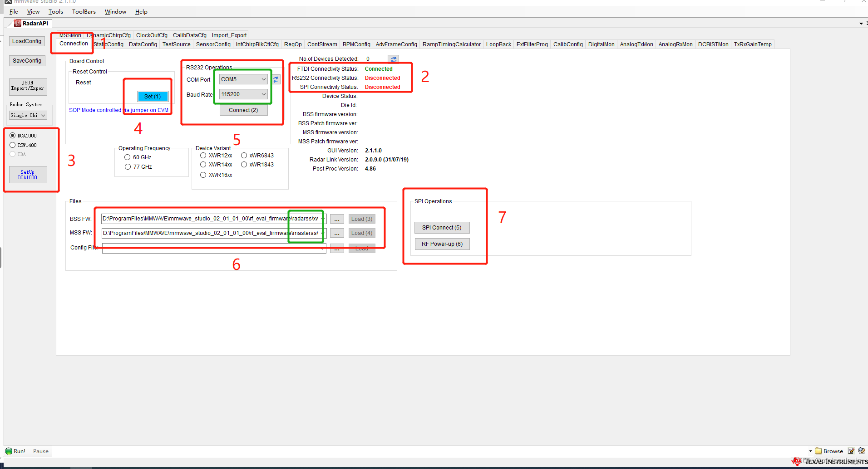Switch to the Connection tab
This screenshot has height=469, width=868.
[74, 44]
